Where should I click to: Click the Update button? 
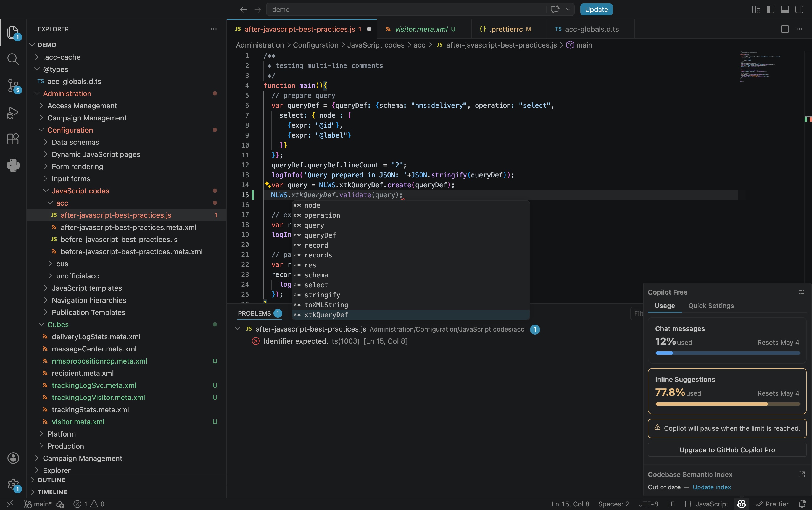tap(596, 9)
